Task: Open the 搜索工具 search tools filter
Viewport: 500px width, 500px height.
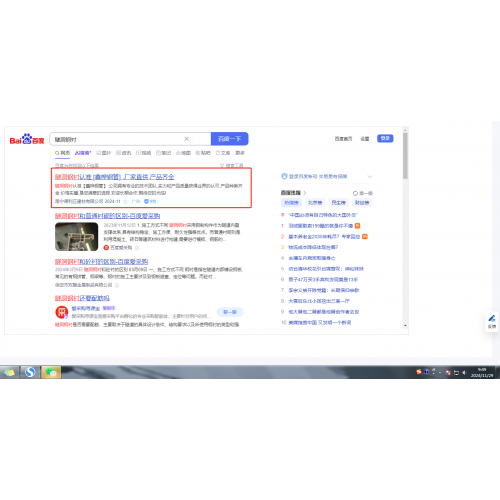Action: (x=231, y=165)
